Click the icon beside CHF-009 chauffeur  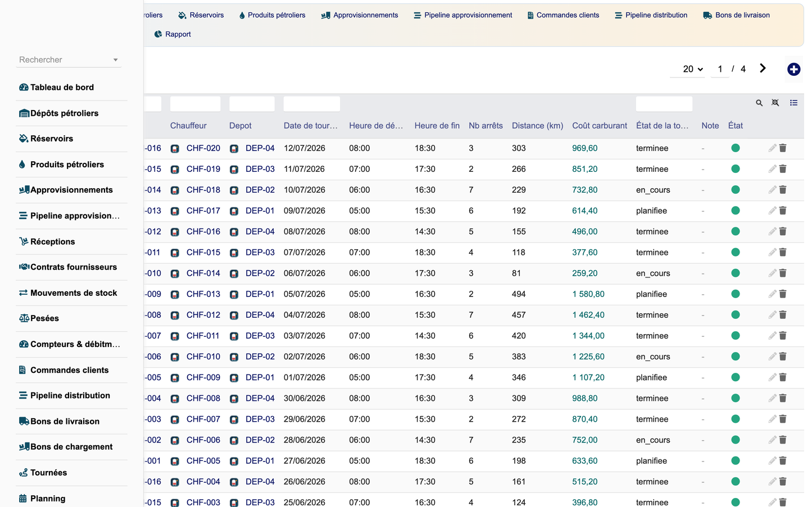(175, 378)
